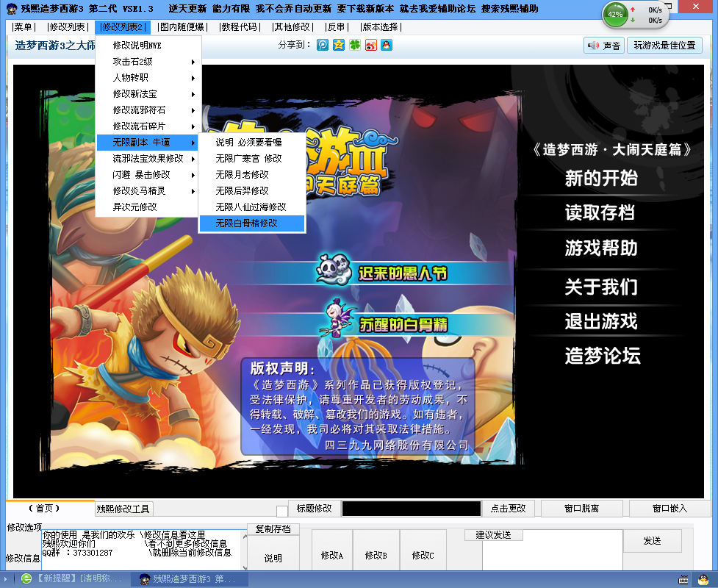Image resolution: width=718 pixels, height=588 pixels.
Task: Share to Qzone star icon
Action: tap(338, 45)
